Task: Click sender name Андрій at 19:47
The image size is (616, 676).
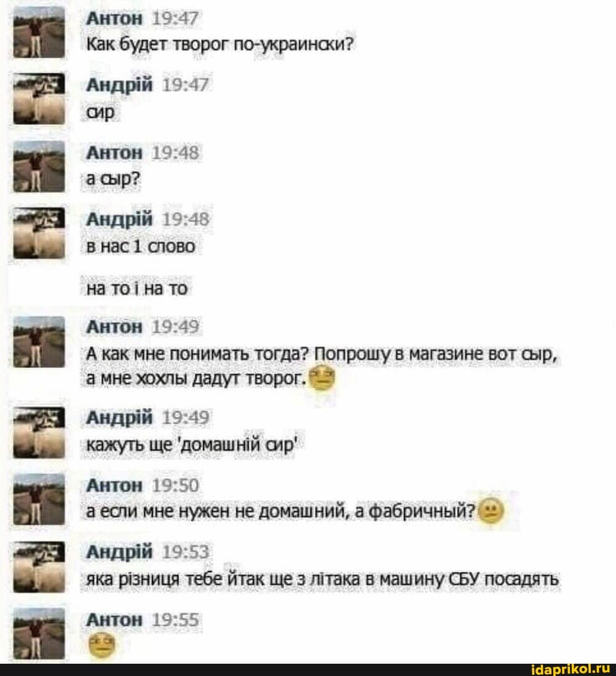Action: point(119,85)
